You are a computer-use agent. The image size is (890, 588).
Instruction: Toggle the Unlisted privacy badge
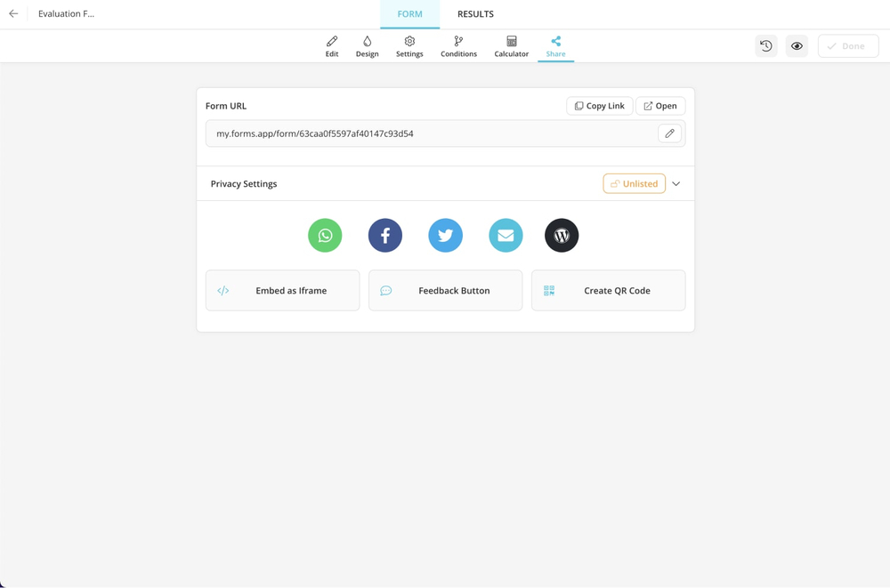click(634, 184)
